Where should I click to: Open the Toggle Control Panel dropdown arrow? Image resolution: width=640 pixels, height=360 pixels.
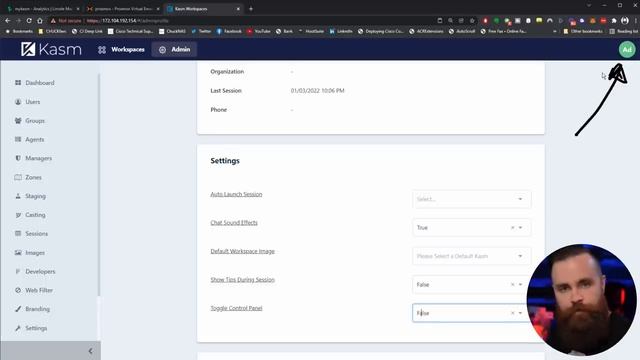click(520, 313)
